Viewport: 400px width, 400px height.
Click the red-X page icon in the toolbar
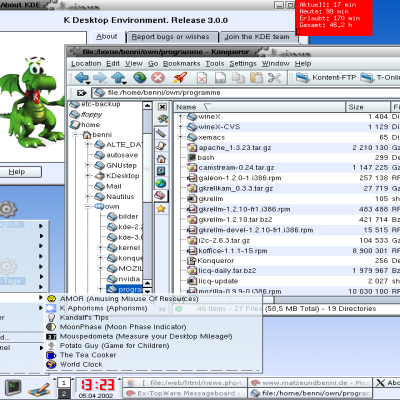tap(202, 78)
